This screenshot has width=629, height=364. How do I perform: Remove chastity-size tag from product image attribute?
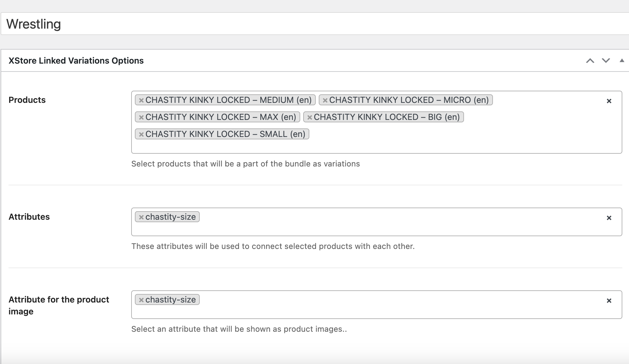click(x=141, y=300)
